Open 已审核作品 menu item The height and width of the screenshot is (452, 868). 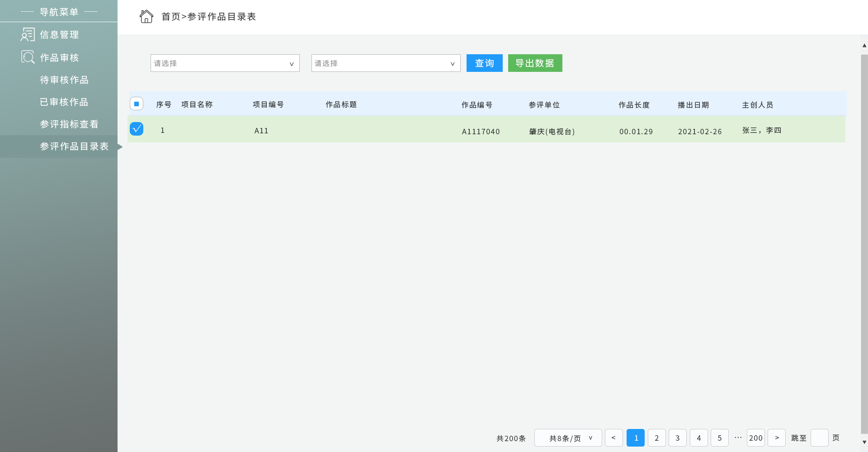click(64, 102)
